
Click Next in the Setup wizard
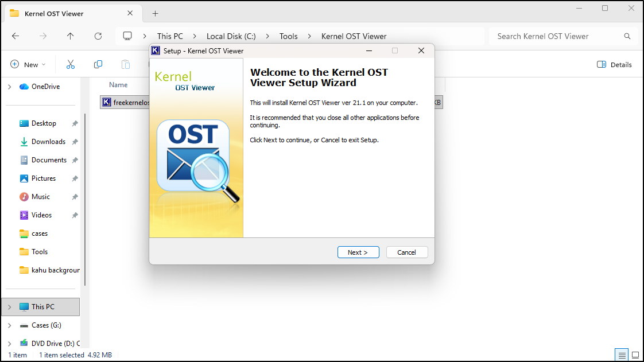click(358, 252)
